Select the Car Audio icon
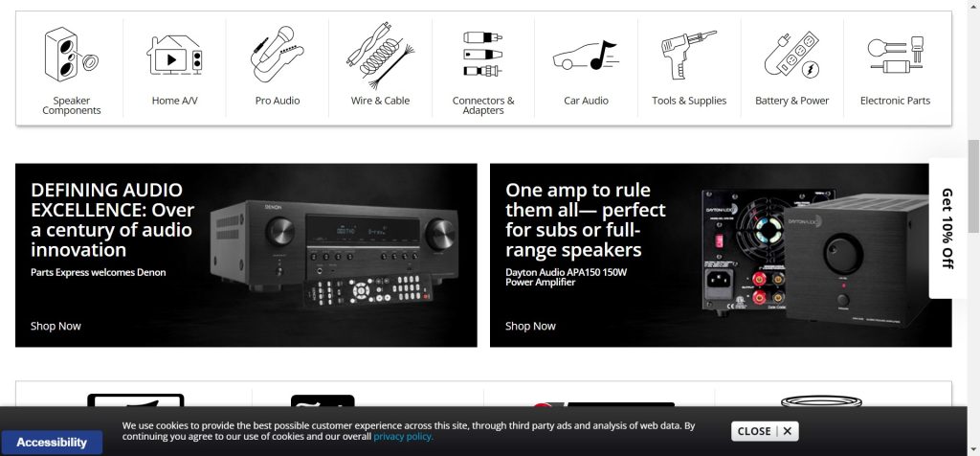The height and width of the screenshot is (456, 980). pyautogui.click(x=586, y=55)
